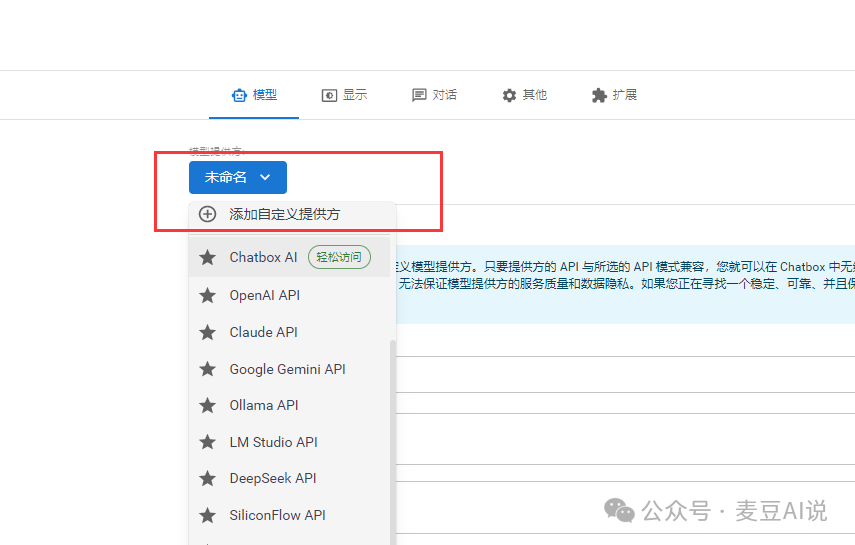Switch to the 显示 tab
Screen dimensions: 855x545
[344, 95]
